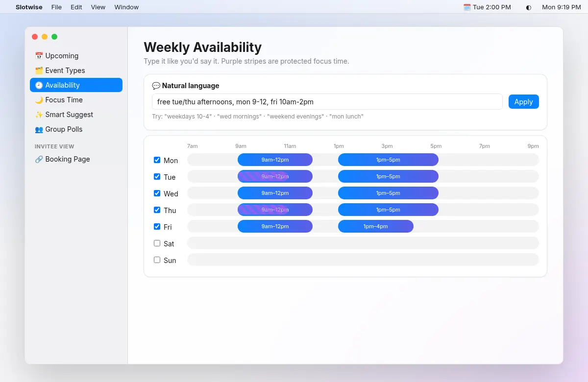Click the Sun empty availability track
Image resolution: width=588 pixels, height=382 pixels.
[x=363, y=260]
